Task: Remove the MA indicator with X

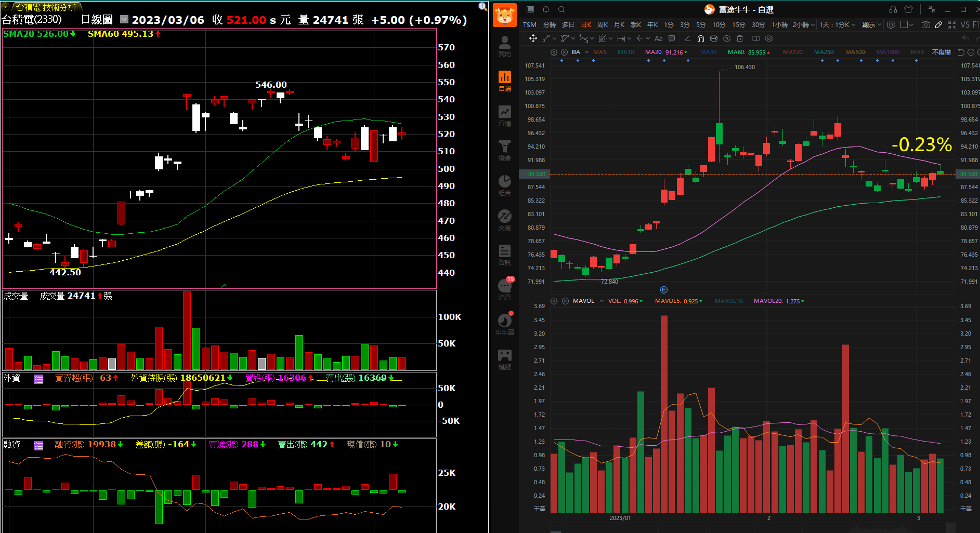Action: tap(564, 52)
